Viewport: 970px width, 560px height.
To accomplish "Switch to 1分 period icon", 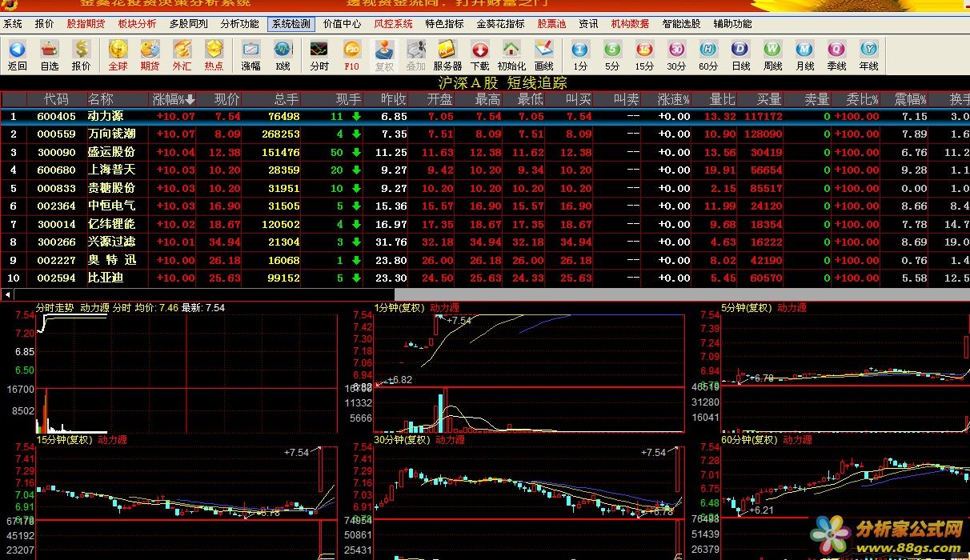I will pos(580,55).
